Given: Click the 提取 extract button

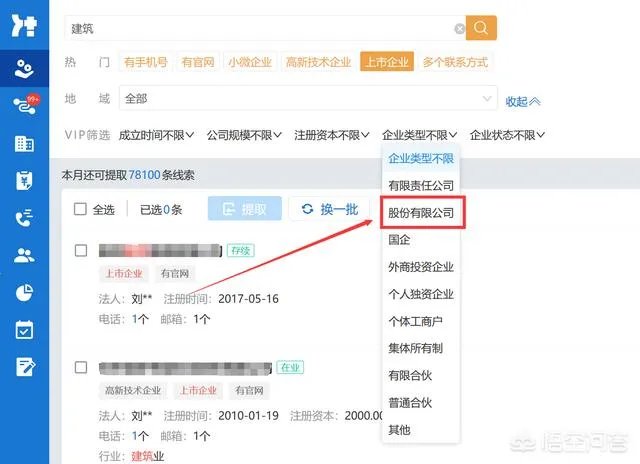Looking at the screenshot, I should point(244,209).
